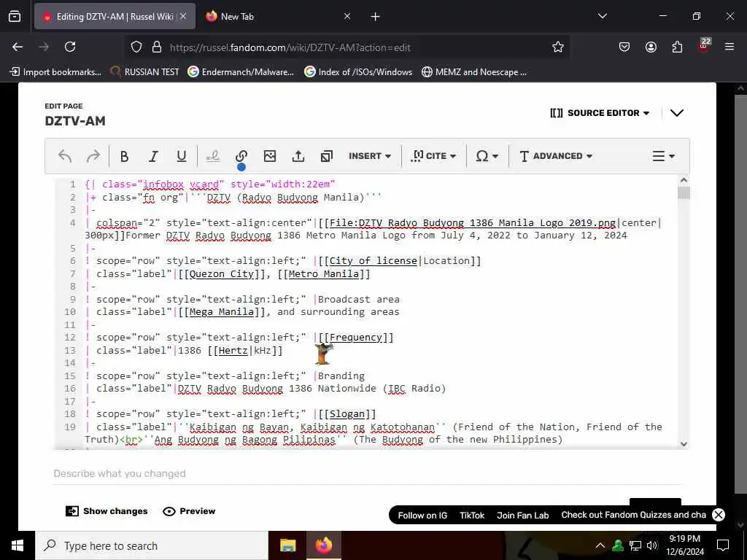
Task: Click the taskbar search box
Action: [152, 545]
